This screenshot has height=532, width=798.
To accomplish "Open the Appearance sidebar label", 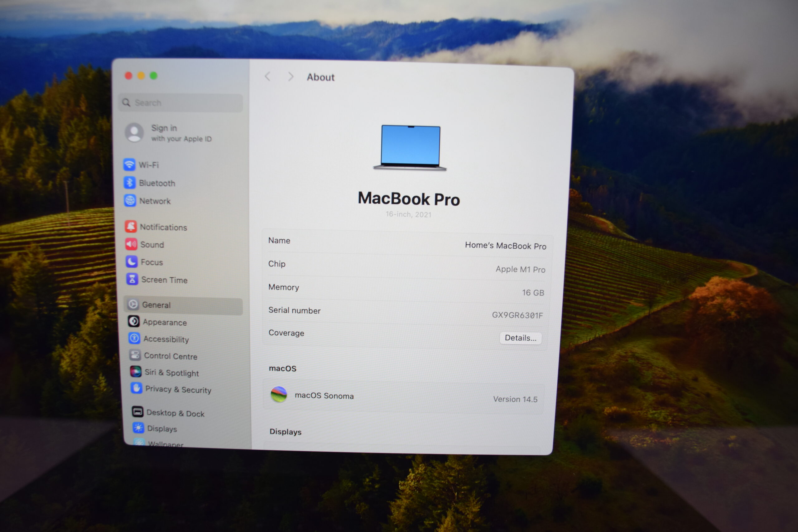I will point(165,322).
